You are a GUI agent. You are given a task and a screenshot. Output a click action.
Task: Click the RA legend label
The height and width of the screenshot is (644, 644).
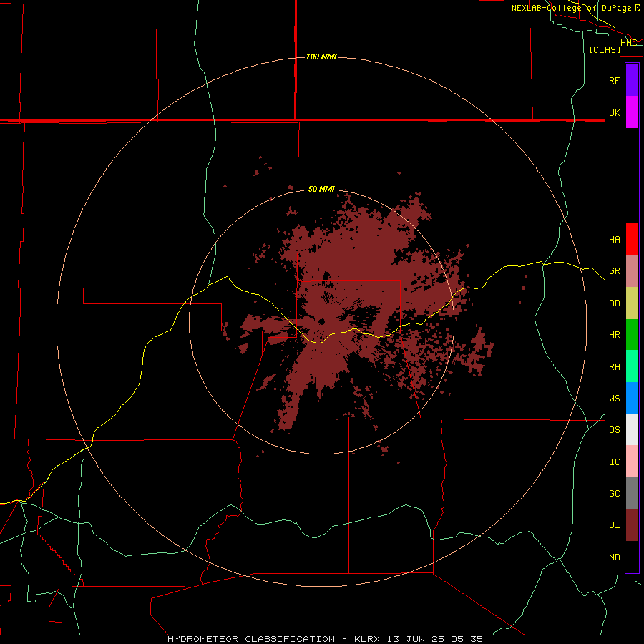pos(614,367)
